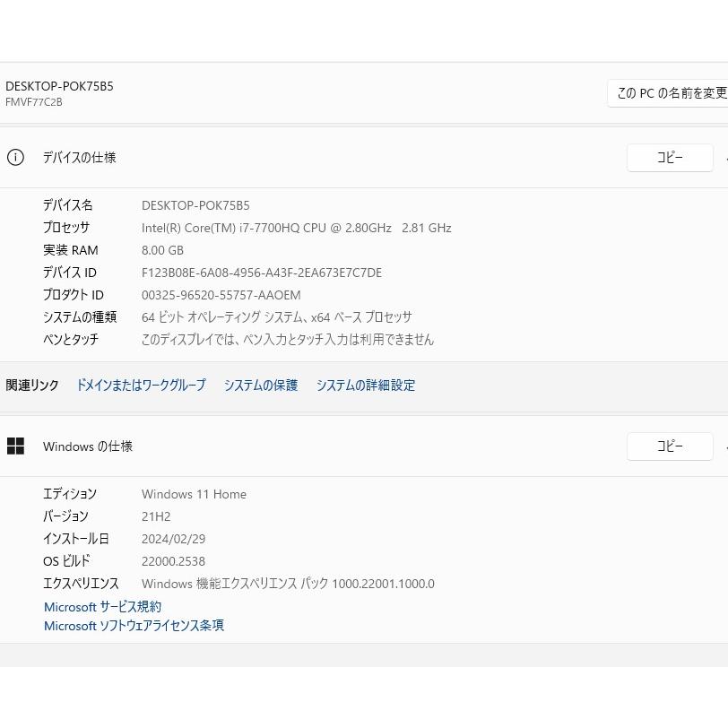Click the DESKTOP-POK75B5 title at top
This screenshot has height=728, width=728.
pos(59,86)
